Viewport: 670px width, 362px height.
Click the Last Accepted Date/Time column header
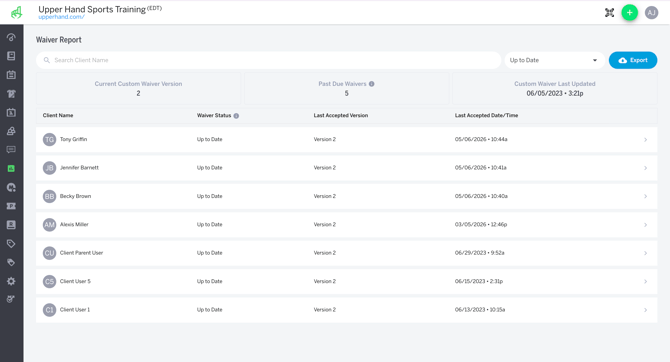(486, 115)
